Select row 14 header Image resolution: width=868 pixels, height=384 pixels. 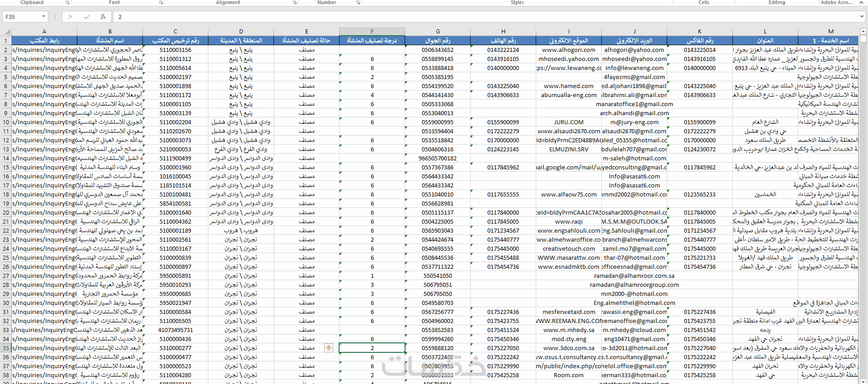(x=6, y=158)
